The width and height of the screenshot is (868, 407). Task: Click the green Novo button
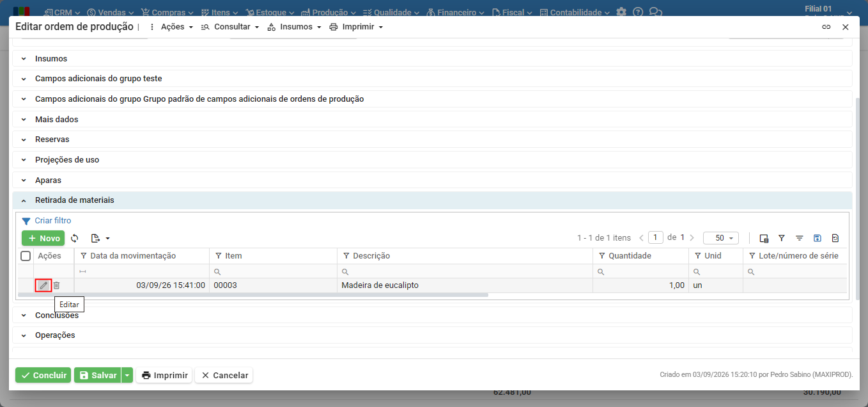pos(43,238)
